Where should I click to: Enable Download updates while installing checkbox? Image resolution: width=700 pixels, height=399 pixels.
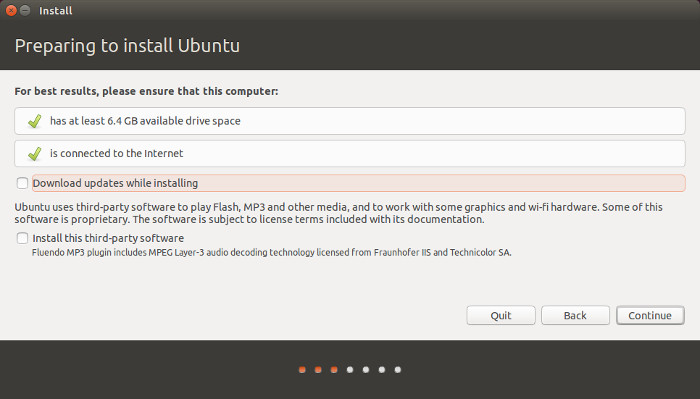click(22, 183)
